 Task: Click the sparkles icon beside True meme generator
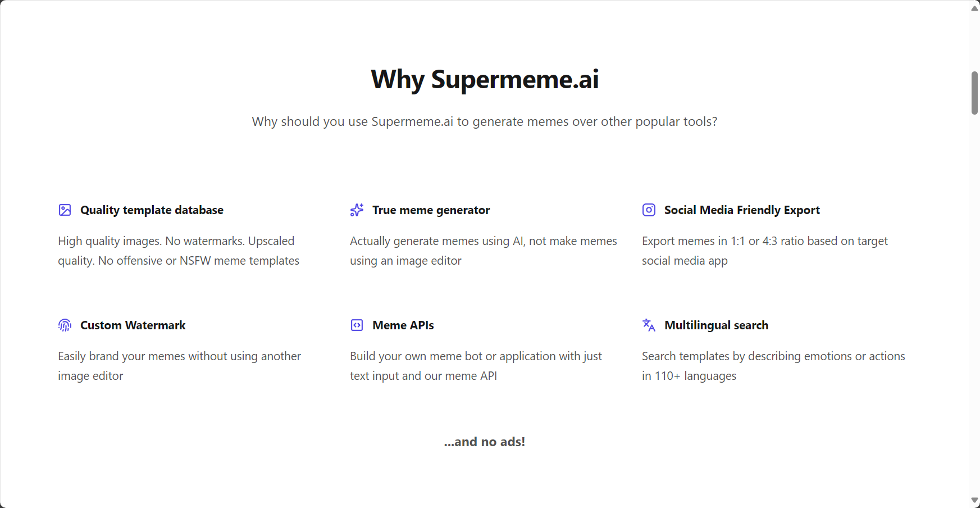357,210
